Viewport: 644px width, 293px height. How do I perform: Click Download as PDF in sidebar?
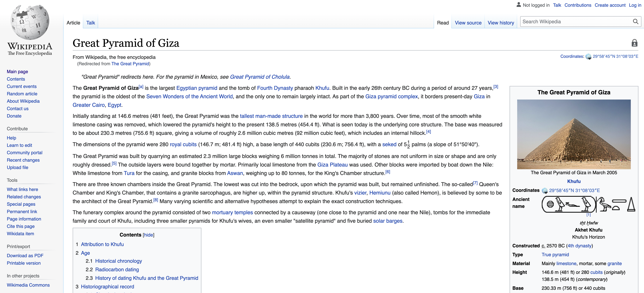point(25,255)
